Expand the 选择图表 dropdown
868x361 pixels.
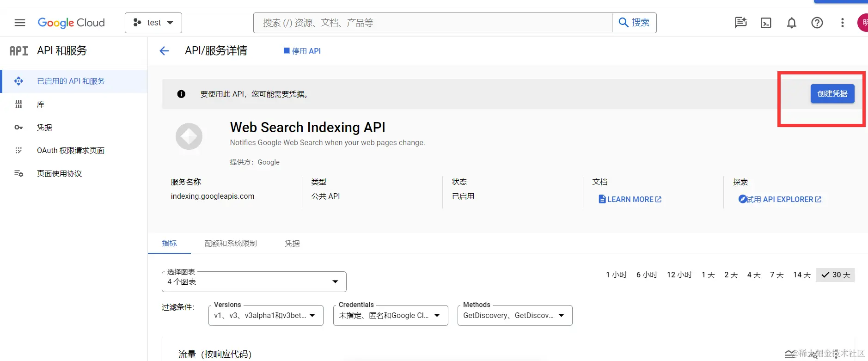[254, 281]
